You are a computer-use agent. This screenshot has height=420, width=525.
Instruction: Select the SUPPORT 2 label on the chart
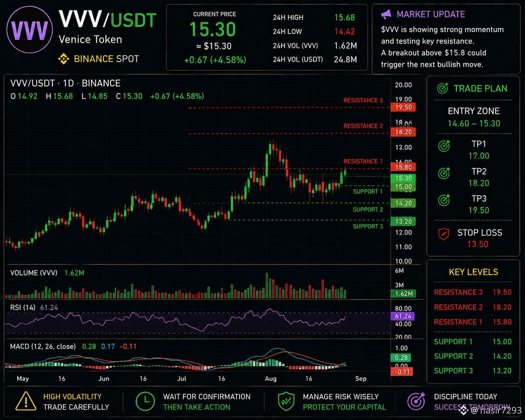click(368, 210)
